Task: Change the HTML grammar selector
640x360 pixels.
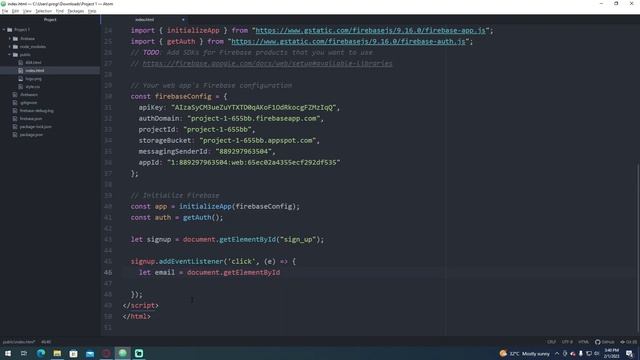Action: (x=583, y=342)
